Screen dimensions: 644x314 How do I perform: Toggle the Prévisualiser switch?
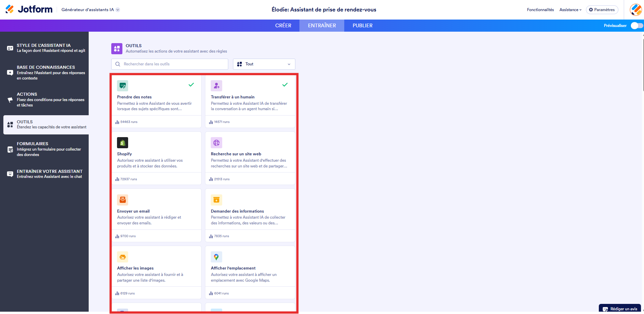pos(637,26)
